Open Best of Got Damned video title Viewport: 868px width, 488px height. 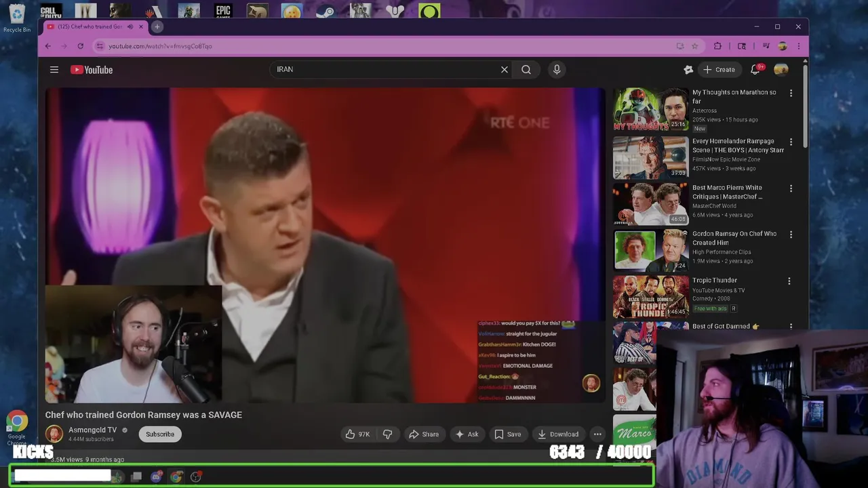[726, 326]
